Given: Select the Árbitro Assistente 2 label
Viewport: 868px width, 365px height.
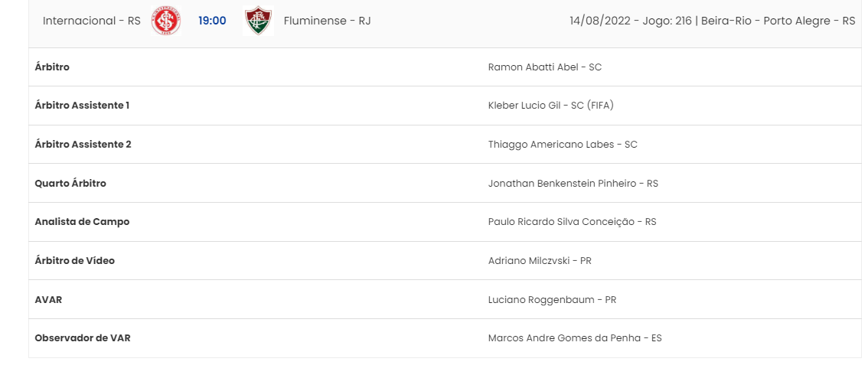Looking at the screenshot, I should coord(83,145).
